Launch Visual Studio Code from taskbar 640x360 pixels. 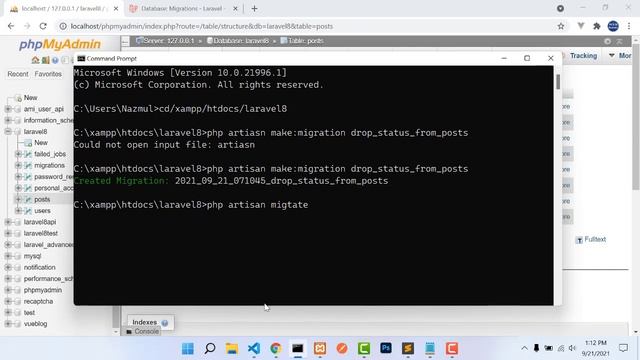point(254,349)
